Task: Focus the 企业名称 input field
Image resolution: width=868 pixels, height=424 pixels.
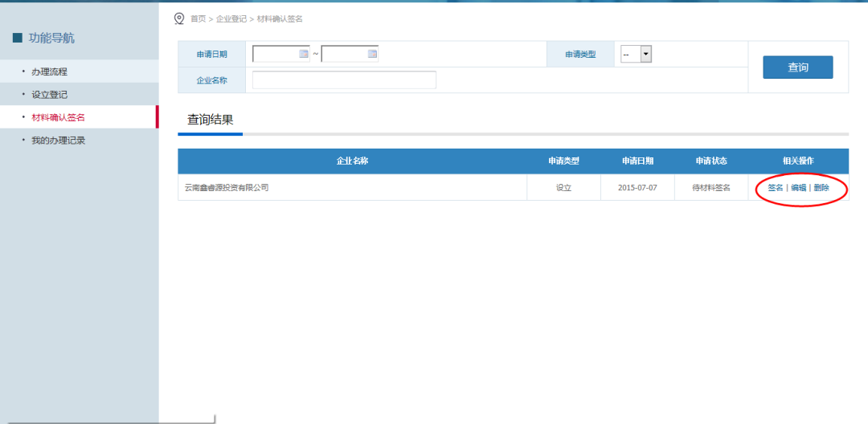Action: click(x=344, y=80)
